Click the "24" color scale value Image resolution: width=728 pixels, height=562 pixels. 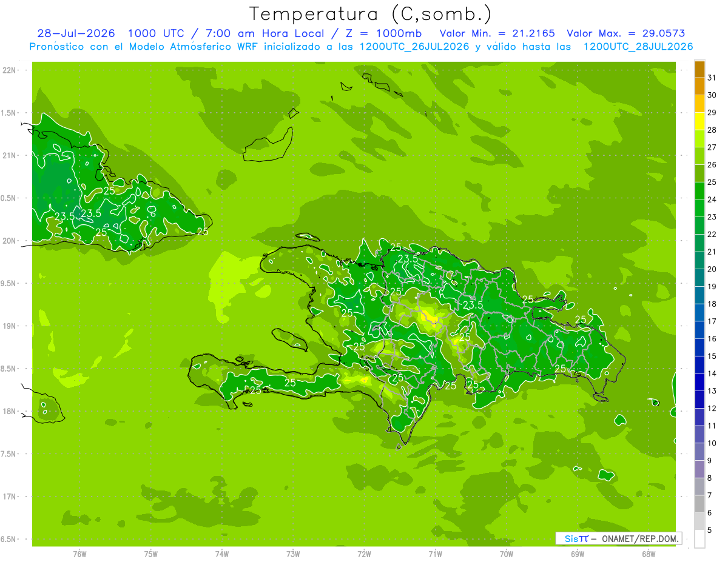(712, 199)
